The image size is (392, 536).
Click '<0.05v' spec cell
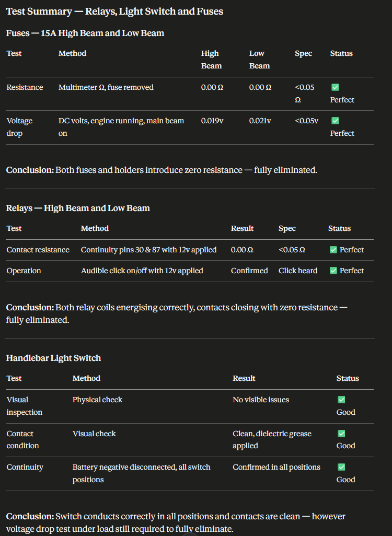(x=306, y=121)
